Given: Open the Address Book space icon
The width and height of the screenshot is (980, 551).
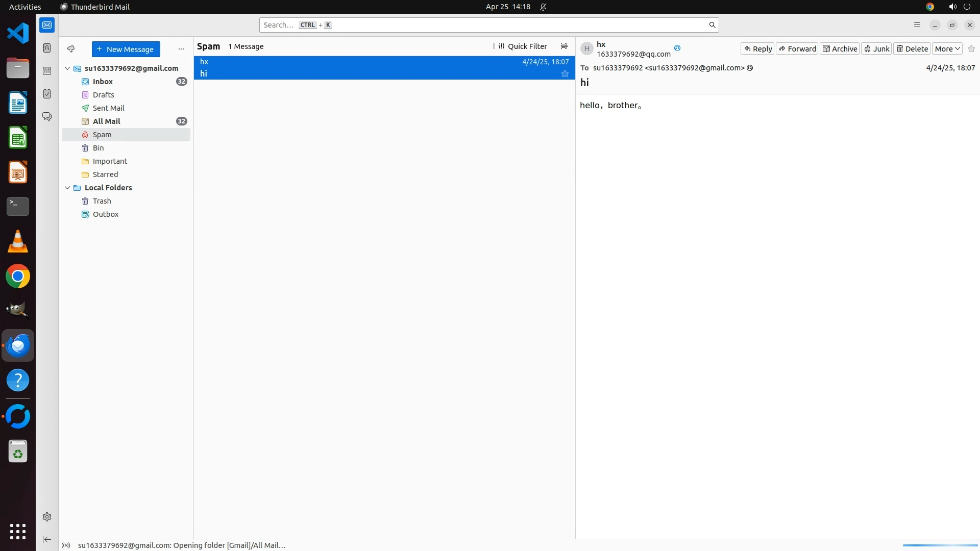Looking at the screenshot, I should pyautogui.click(x=47, y=48).
